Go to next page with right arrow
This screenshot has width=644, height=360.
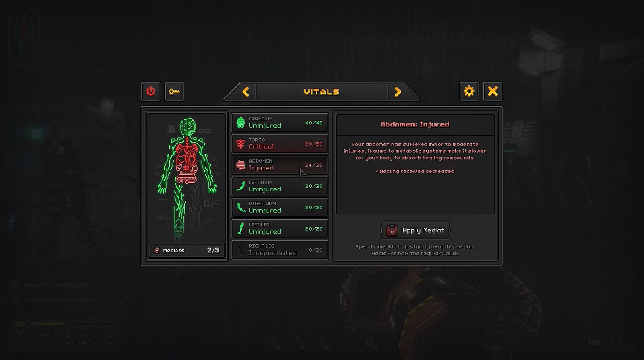click(398, 92)
